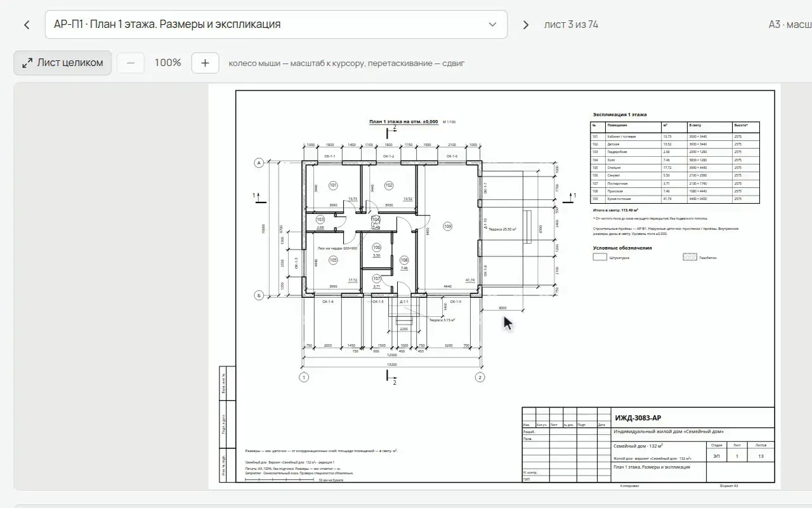This screenshot has width=812, height=508.
Task: Click room marker 109 on the plan
Action: pos(447,226)
